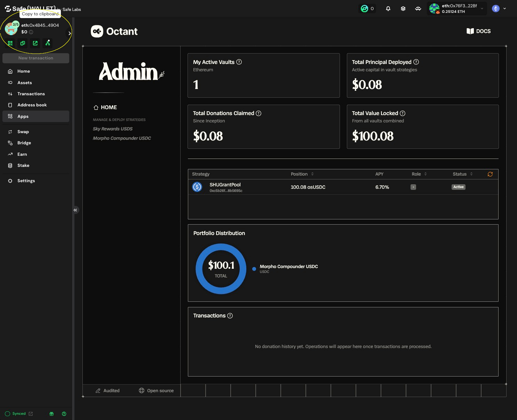This screenshot has height=420, width=517.
Task: Click the SHUGrantPool USDC token icon
Action: tap(197, 187)
